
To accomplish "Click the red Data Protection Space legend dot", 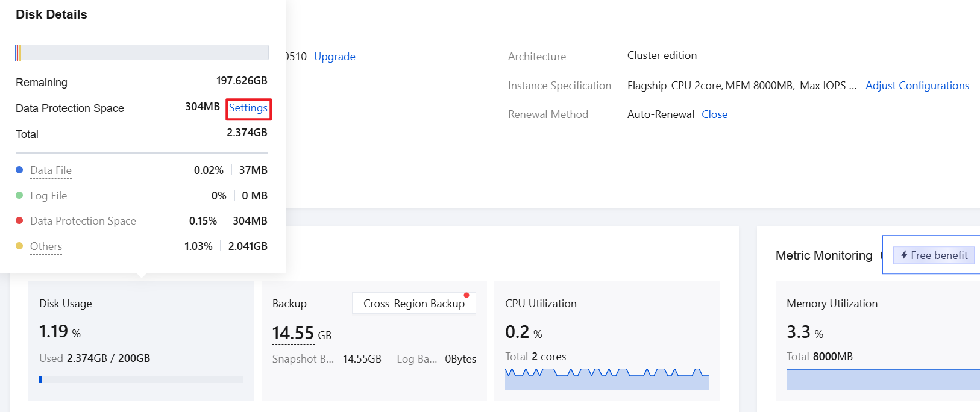I will (x=19, y=221).
